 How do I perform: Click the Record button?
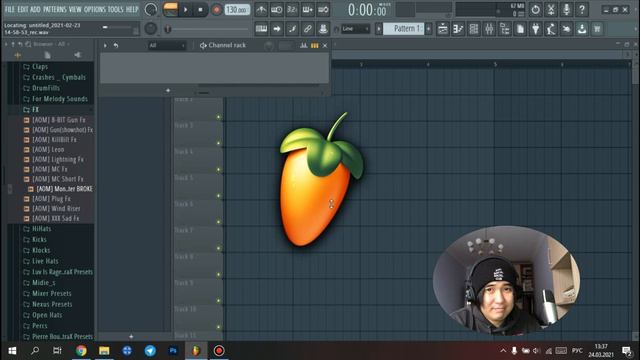[x=216, y=9]
